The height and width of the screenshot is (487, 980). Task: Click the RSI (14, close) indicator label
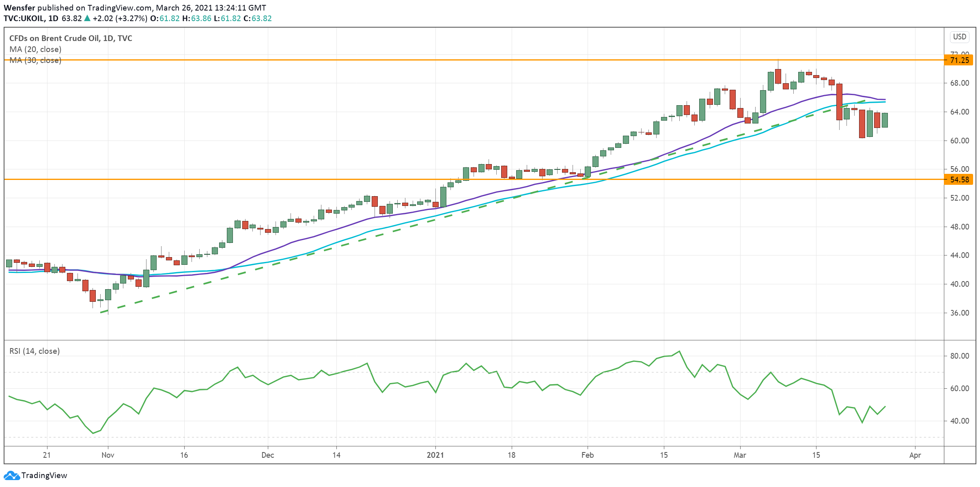point(34,351)
